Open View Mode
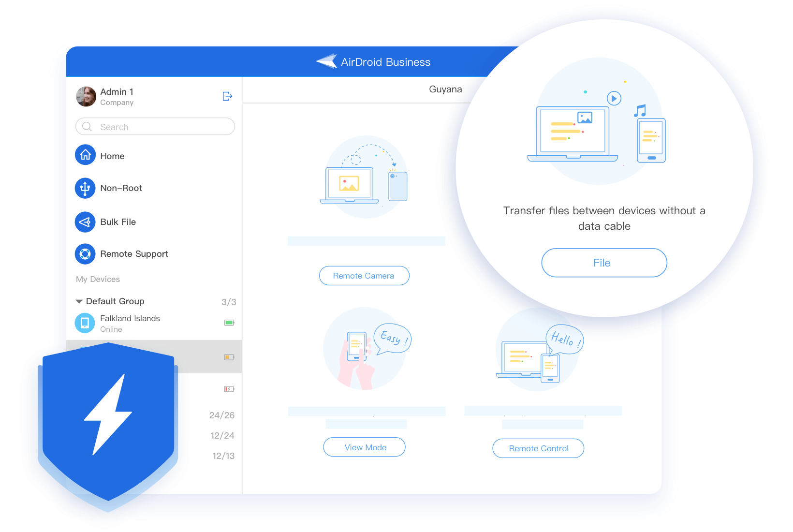 [365, 447]
